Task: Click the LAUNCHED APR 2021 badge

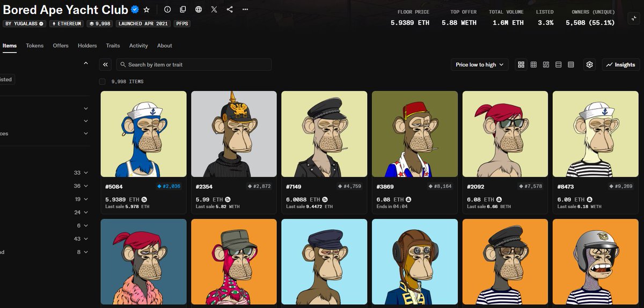Action: point(143,24)
